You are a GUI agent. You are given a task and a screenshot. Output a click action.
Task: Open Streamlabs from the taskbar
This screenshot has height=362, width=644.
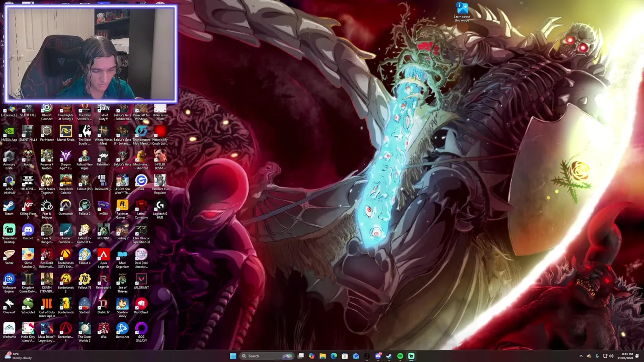click(411, 356)
